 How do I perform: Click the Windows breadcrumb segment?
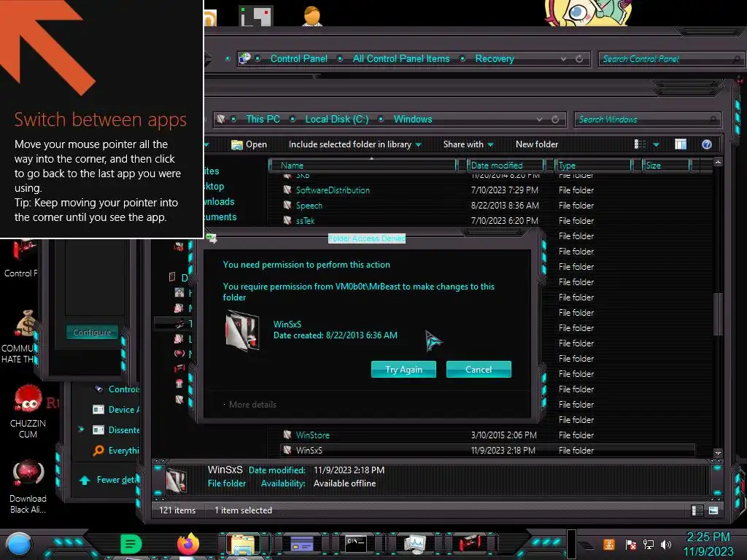pos(413,119)
